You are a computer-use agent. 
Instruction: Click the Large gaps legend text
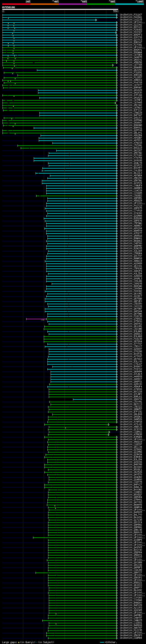(28, 642)
